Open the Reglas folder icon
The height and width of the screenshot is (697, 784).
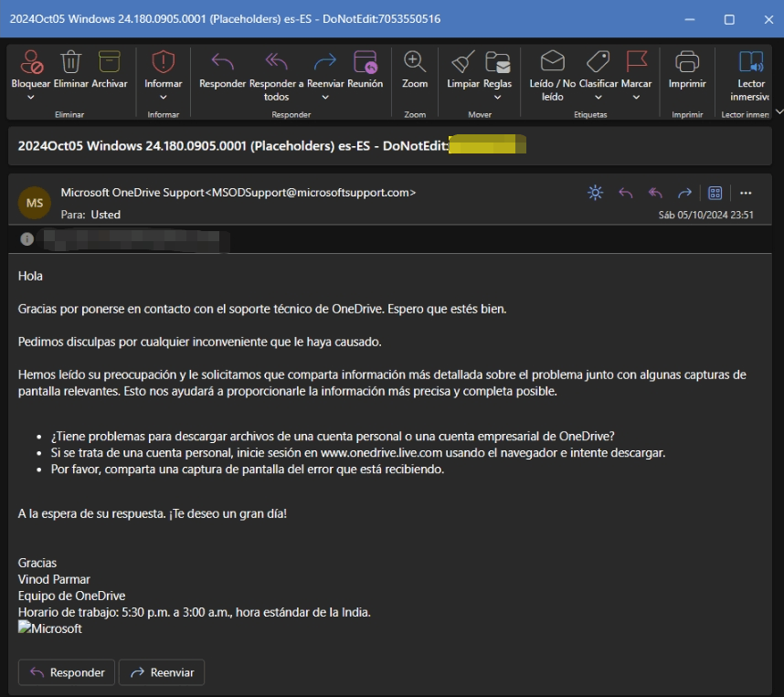coord(497,62)
